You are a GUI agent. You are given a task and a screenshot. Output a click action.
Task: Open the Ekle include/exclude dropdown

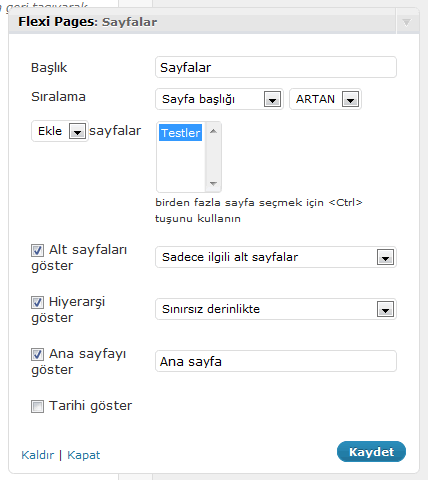[x=60, y=131]
